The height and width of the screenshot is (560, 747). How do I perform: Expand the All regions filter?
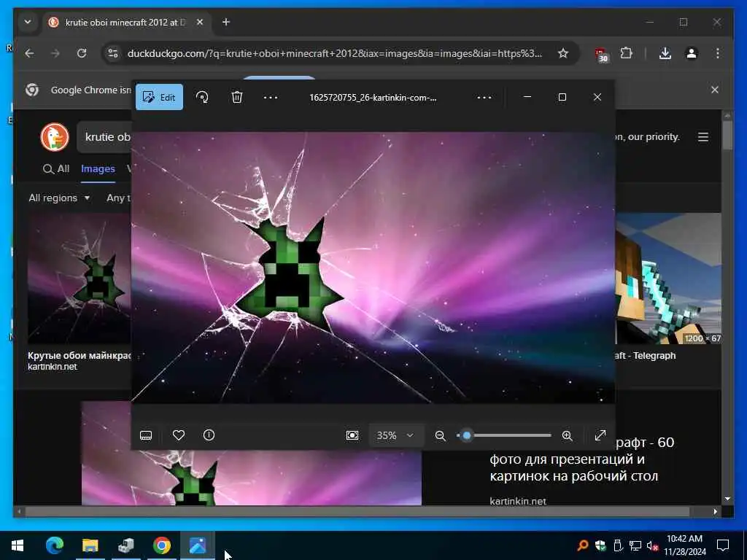click(x=59, y=198)
